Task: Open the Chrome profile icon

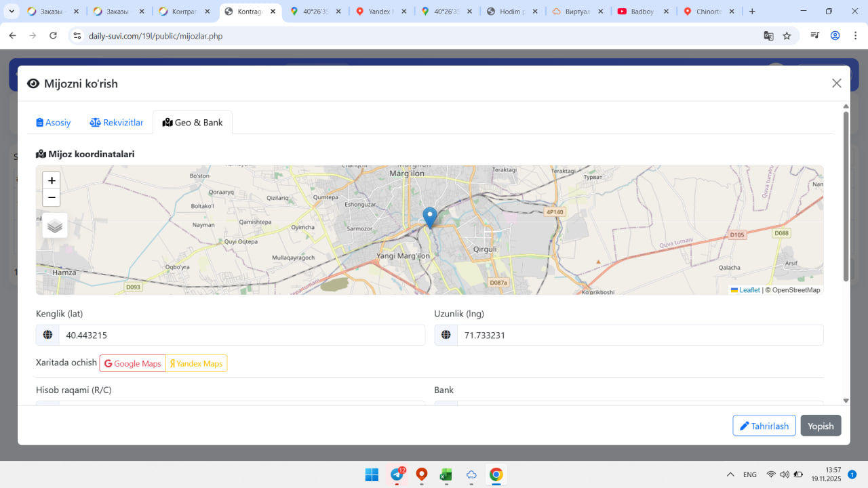Action: pyautogui.click(x=835, y=36)
